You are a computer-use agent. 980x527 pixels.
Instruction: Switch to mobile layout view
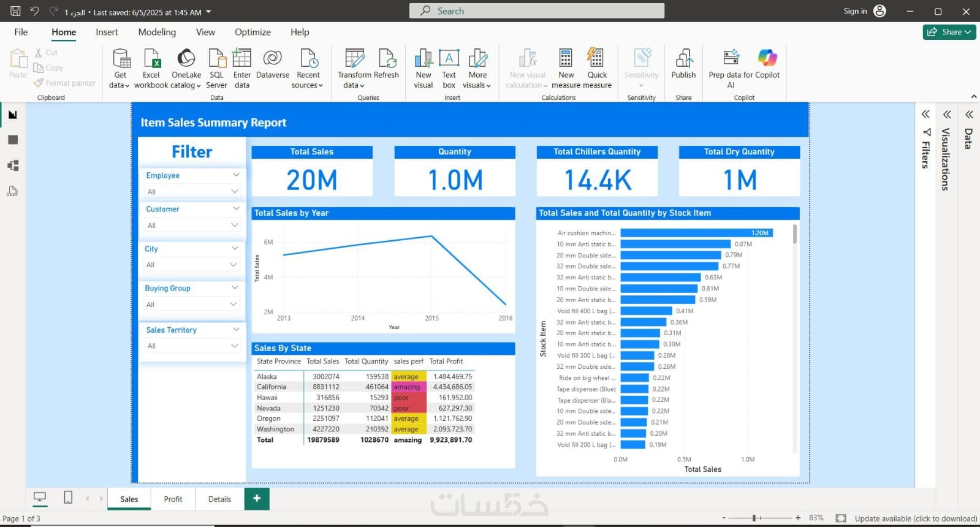click(68, 498)
